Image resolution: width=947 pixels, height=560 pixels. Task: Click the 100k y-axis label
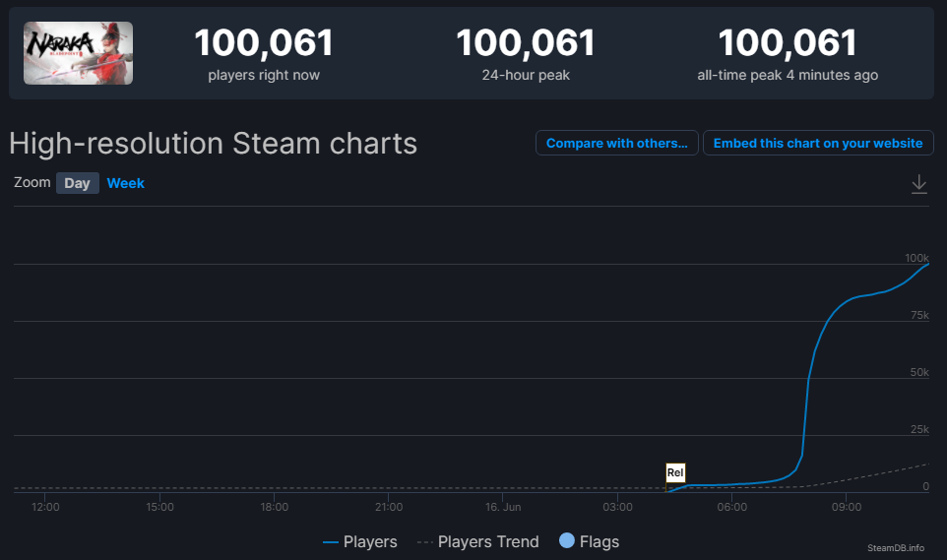click(916, 258)
